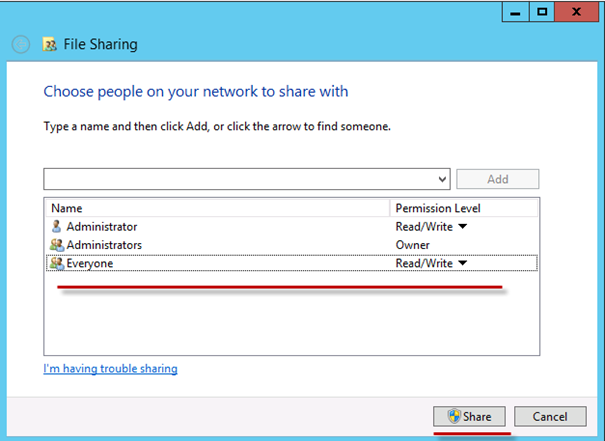Open Everyone's Read/Write permission dropdown
The image size is (605, 441).
coord(462,264)
